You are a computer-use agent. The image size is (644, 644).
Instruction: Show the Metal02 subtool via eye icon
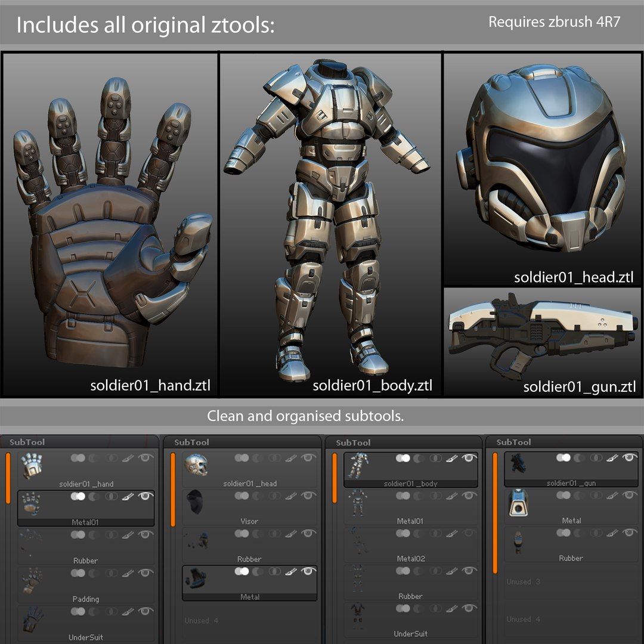pos(469,534)
